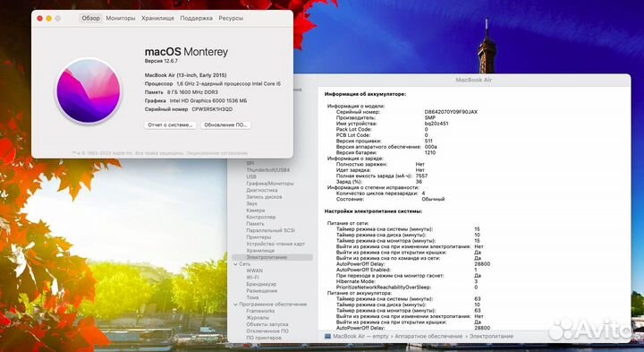Select Тома in the sidebar
This screenshot has width=644, height=352.
tap(252, 297)
